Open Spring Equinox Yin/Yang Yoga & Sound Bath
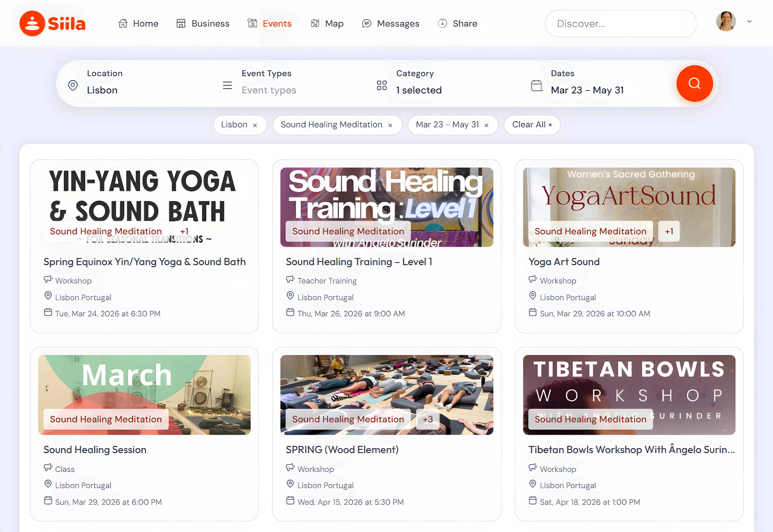 pos(145,262)
